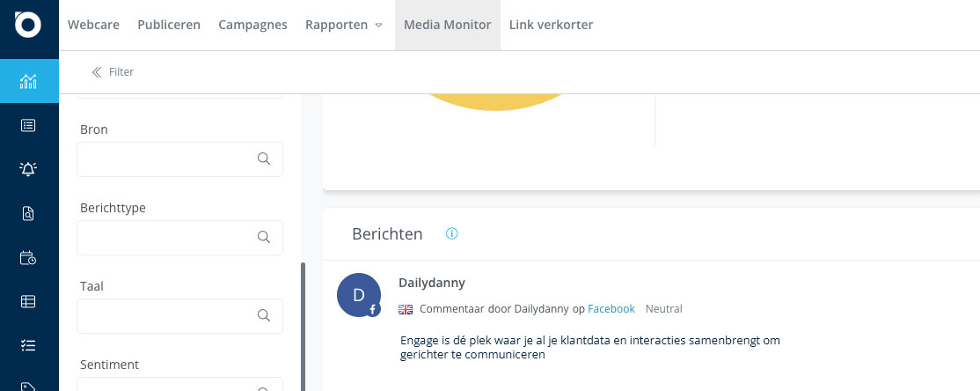Viewport: 980px width, 391px height.
Task: Go to the Webcare tab
Action: (x=94, y=25)
